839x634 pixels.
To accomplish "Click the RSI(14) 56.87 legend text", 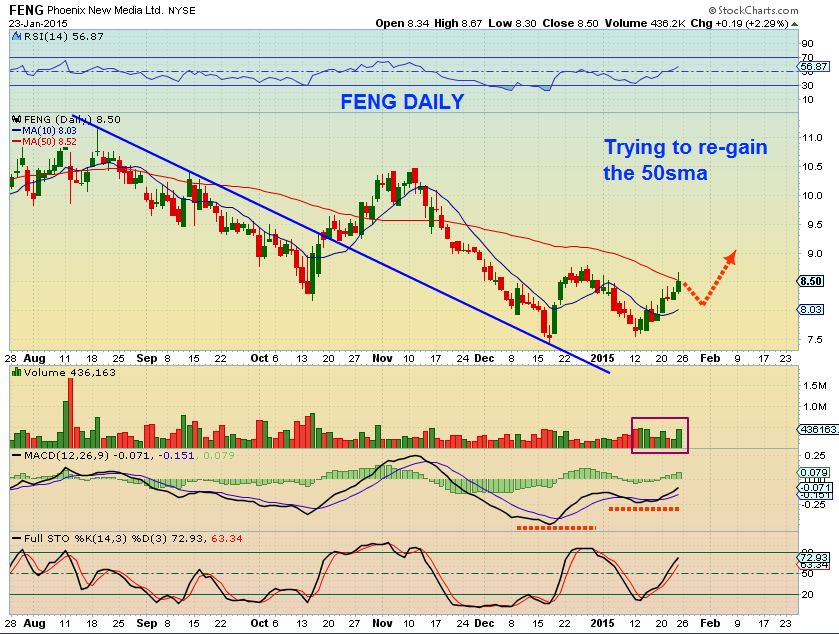I will (x=64, y=36).
